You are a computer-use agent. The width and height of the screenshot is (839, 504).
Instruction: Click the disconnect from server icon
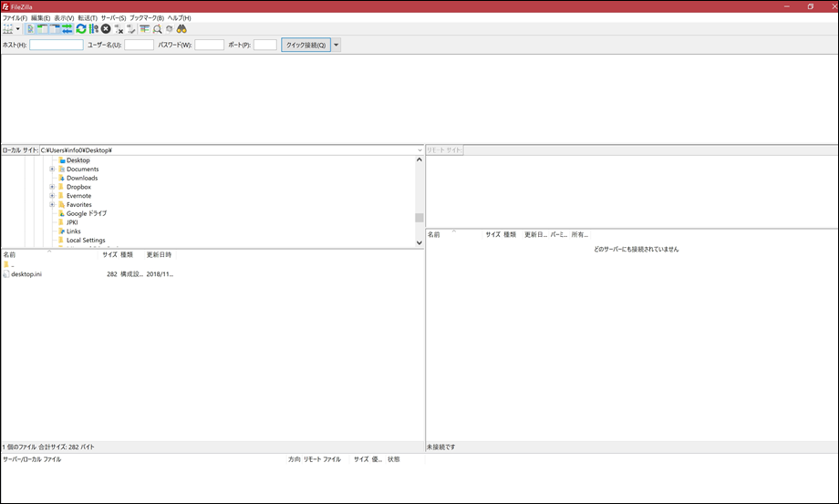click(x=119, y=29)
